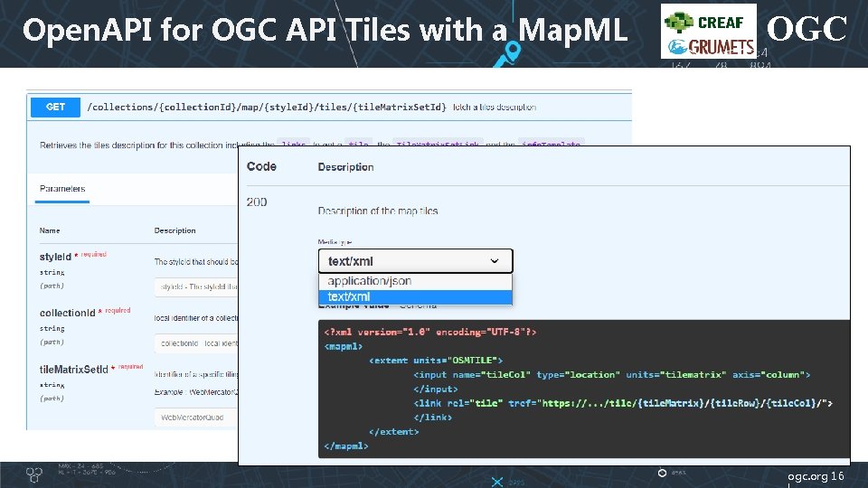Click the '<mapml>' opening tag in the example
Screen dimensions: 868x488
344,346
